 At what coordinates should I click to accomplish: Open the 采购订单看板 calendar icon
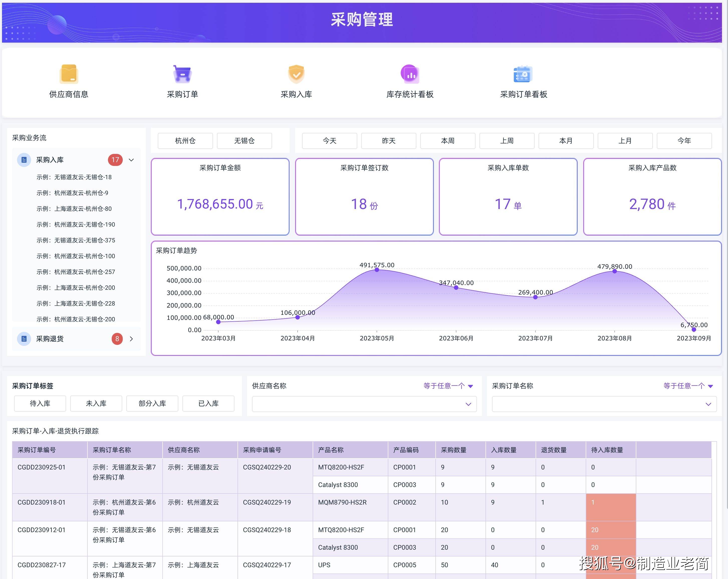523,74
